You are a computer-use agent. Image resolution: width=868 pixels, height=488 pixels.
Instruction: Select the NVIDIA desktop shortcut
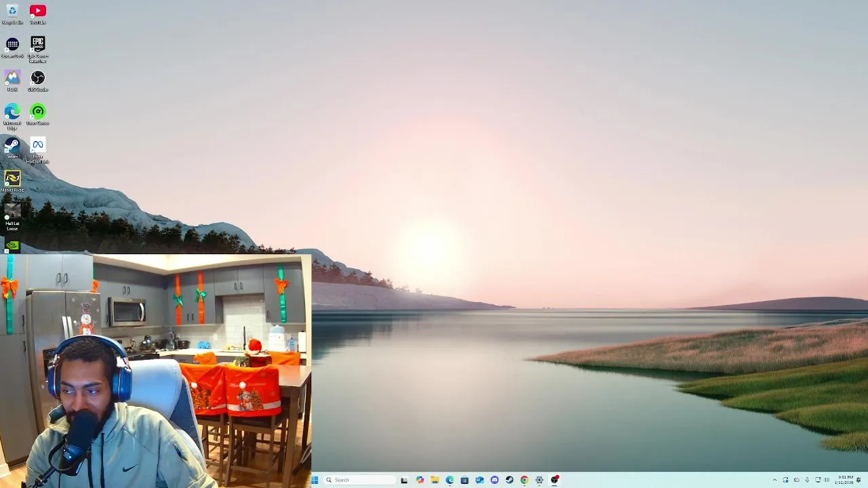tap(12, 245)
